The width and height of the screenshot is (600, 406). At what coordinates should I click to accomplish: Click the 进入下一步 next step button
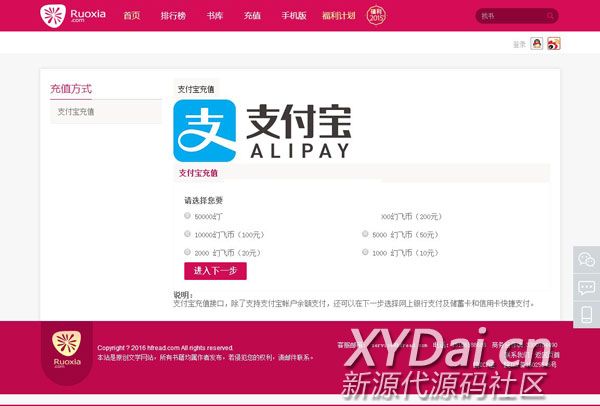coord(215,271)
